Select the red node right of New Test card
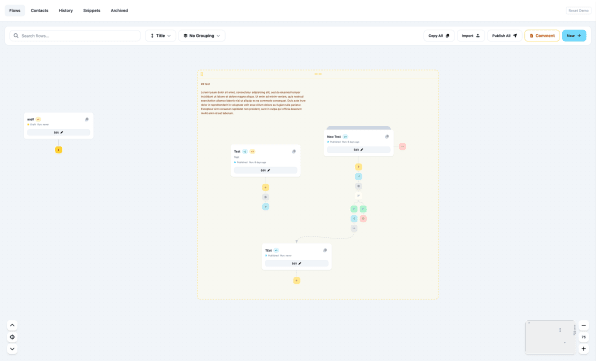 point(403,146)
